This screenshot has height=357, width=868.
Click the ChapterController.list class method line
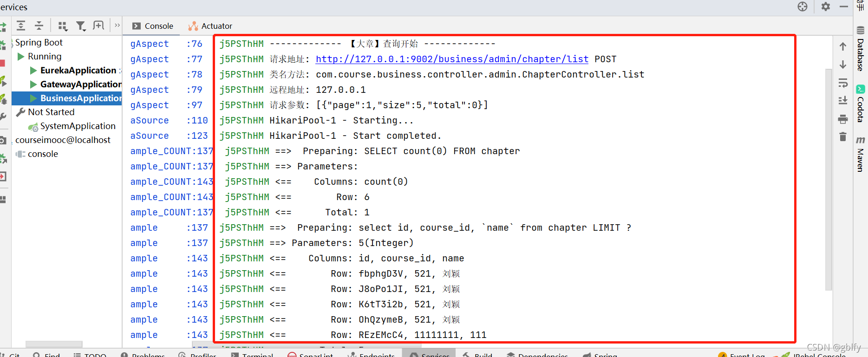point(480,74)
